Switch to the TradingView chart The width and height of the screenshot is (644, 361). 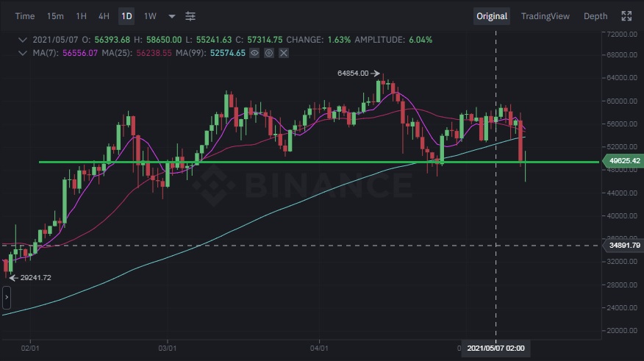point(545,16)
